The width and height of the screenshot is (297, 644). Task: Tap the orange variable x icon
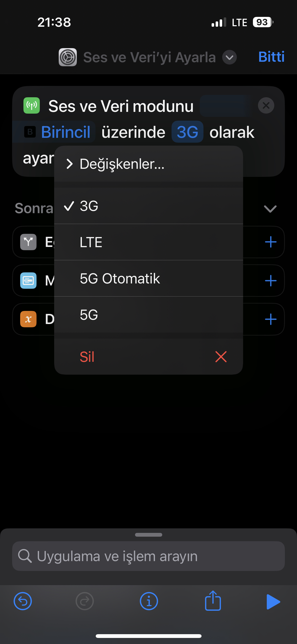[x=28, y=319]
